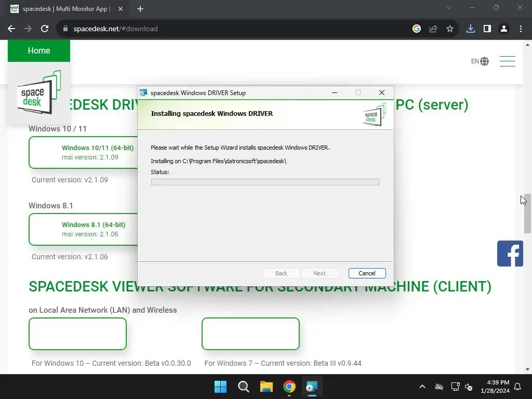
Task: Click the disabled Next button in Setup
Action: click(320, 273)
